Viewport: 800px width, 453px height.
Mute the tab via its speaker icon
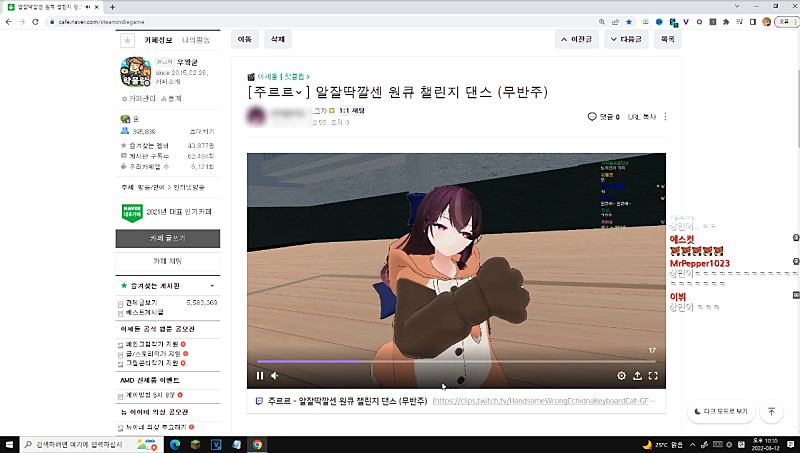(x=88, y=7)
